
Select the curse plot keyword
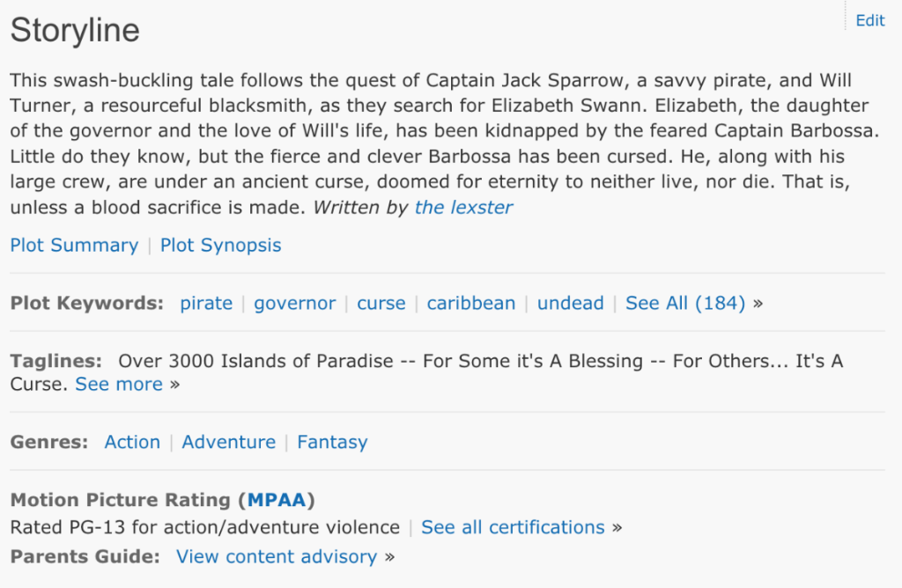point(381,303)
